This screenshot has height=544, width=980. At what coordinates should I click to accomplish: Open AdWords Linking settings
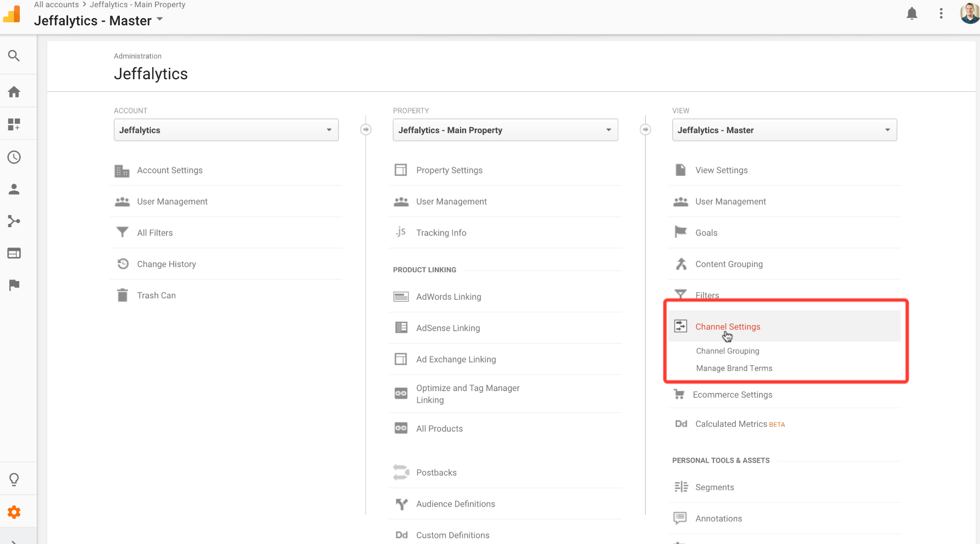click(449, 297)
